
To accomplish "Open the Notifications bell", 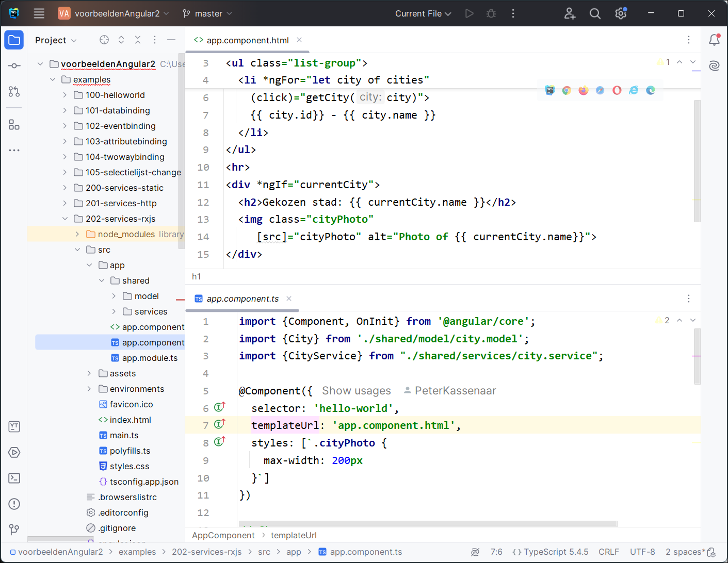I will pyautogui.click(x=714, y=40).
